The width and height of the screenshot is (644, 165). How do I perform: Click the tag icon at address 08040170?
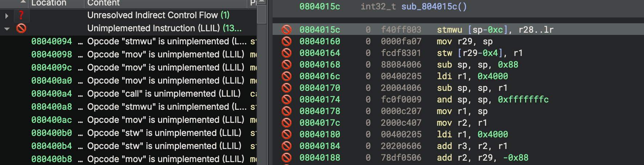(x=287, y=88)
